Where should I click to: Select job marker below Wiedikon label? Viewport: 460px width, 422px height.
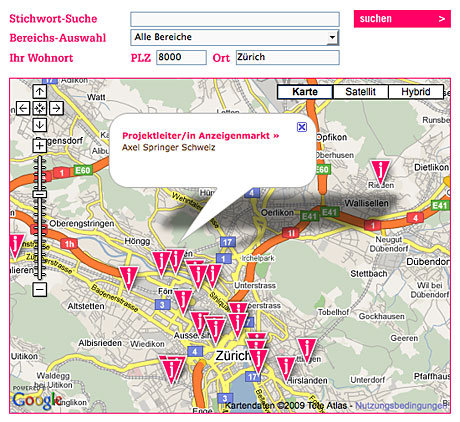point(172,370)
